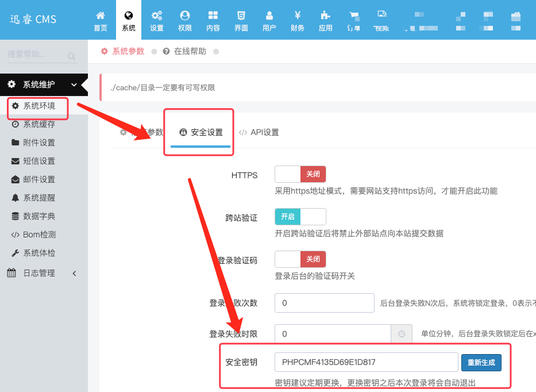Open the 财务 finance yen menu

[298, 20]
